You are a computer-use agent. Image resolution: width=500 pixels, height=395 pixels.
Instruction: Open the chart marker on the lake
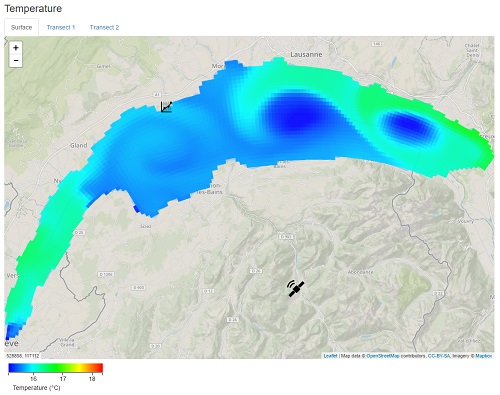tap(166, 107)
